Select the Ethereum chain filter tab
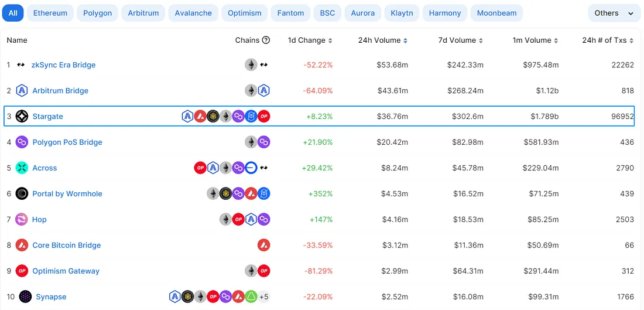This screenshot has height=310, width=644. 50,13
